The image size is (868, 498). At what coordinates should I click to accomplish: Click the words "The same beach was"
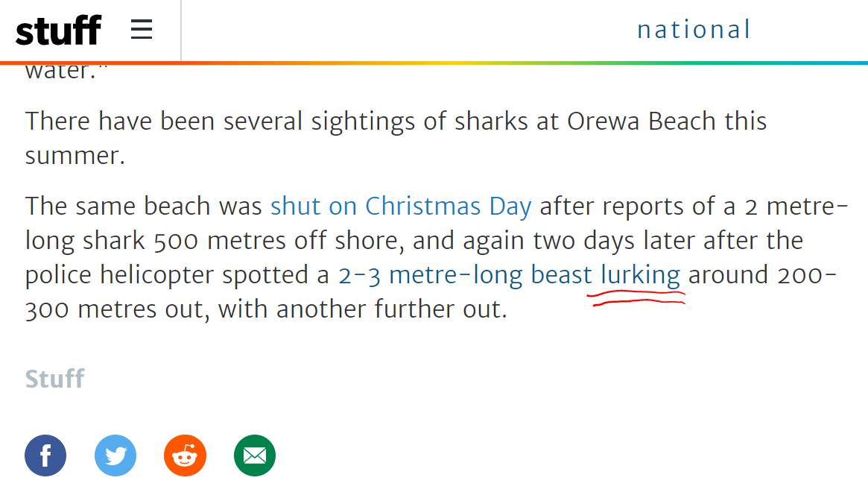pyautogui.click(x=143, y=207)
